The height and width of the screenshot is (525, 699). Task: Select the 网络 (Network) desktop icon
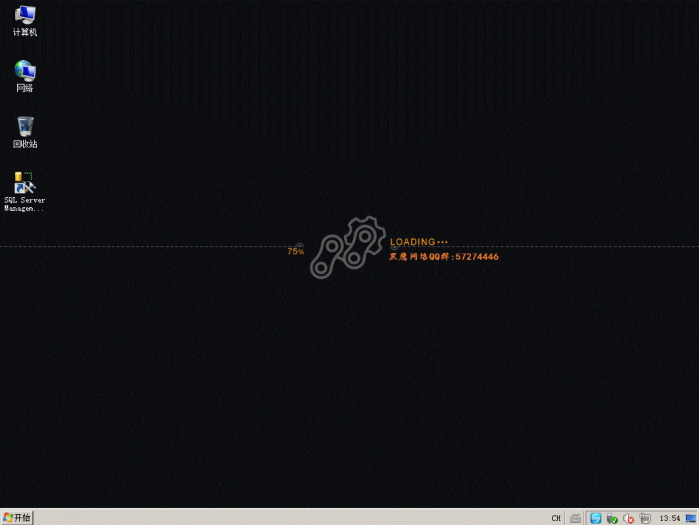(x=25, y=76)
